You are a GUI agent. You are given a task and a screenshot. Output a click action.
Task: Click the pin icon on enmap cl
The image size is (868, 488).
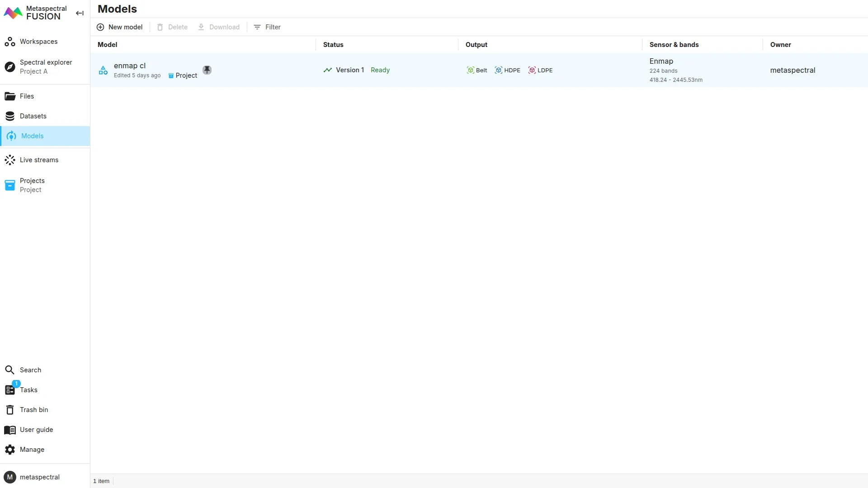coord(207,70)
